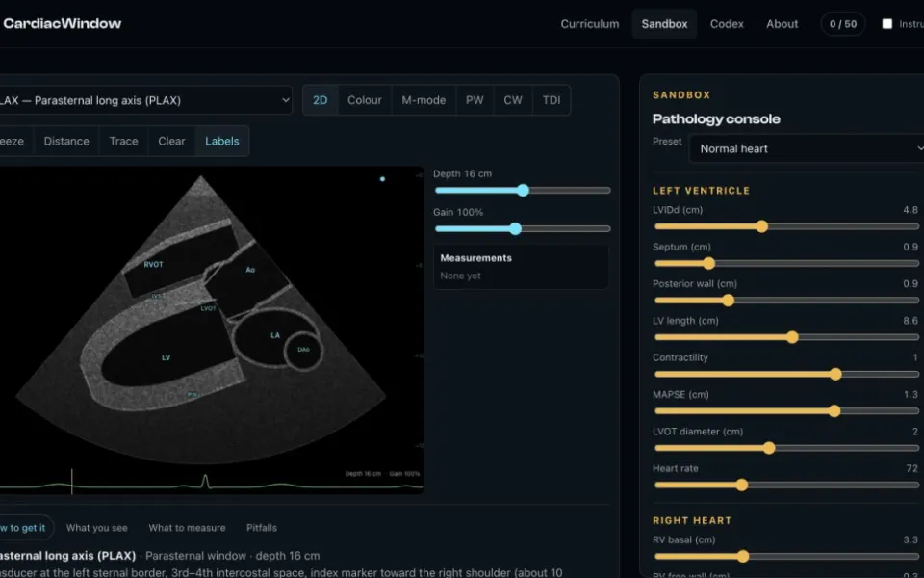Screen dimensions: 924x578
Task: Click the Pathology console heading
Action: point(716,119)
